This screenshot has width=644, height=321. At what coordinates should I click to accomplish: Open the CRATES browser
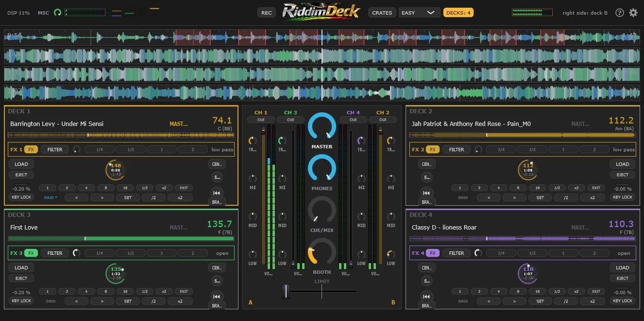click(x=382, y=13)
